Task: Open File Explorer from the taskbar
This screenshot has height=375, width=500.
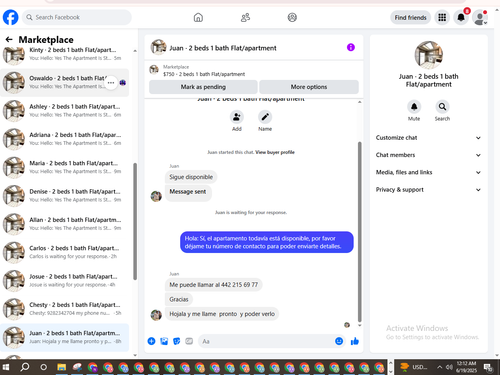Action: [x=62, y=367]
